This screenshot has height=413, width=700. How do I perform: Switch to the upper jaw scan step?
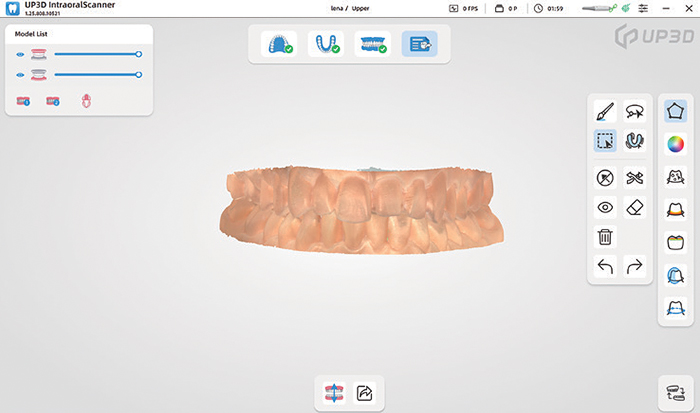pos(277,44)
